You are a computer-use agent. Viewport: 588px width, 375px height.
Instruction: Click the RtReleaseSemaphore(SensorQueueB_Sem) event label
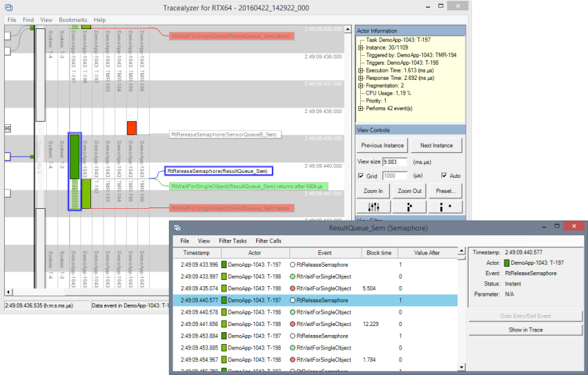pos(225,134)
